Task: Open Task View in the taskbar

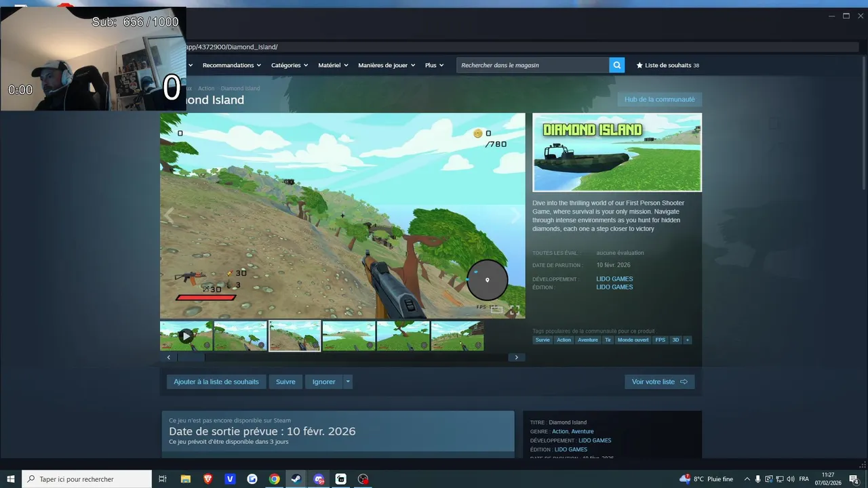Action: point(163,479)
